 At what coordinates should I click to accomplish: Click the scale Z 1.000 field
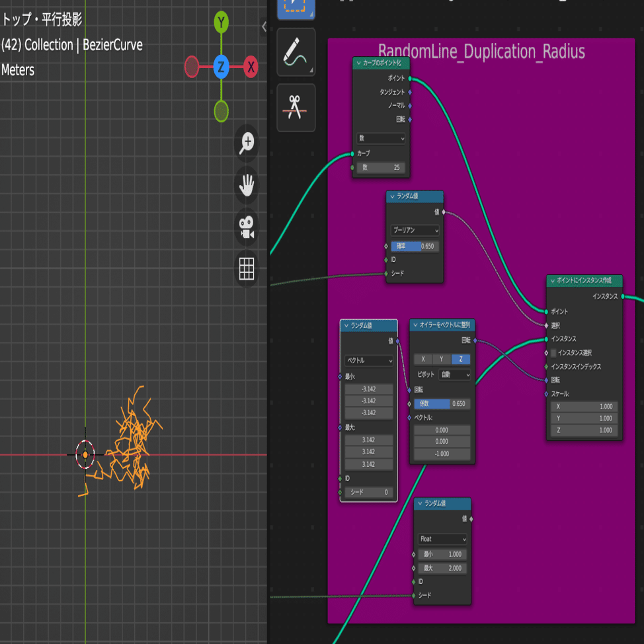coord(584,430)
